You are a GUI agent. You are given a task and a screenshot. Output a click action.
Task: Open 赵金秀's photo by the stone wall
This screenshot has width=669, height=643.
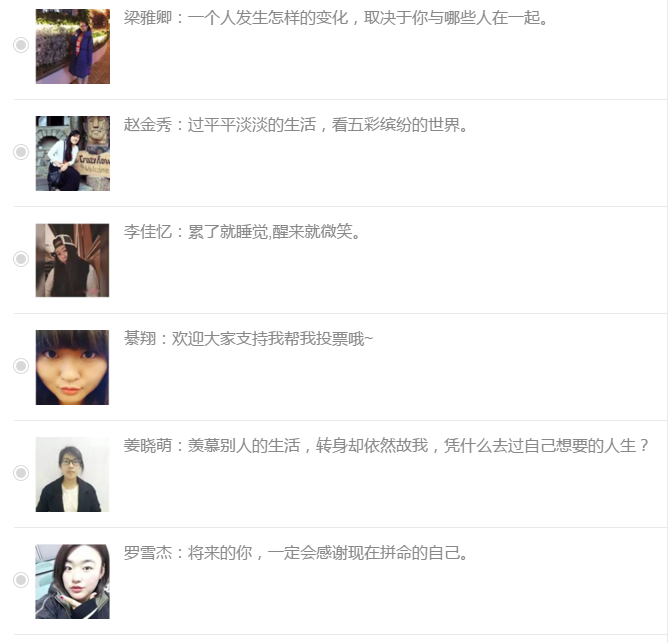tap(73, 154)
